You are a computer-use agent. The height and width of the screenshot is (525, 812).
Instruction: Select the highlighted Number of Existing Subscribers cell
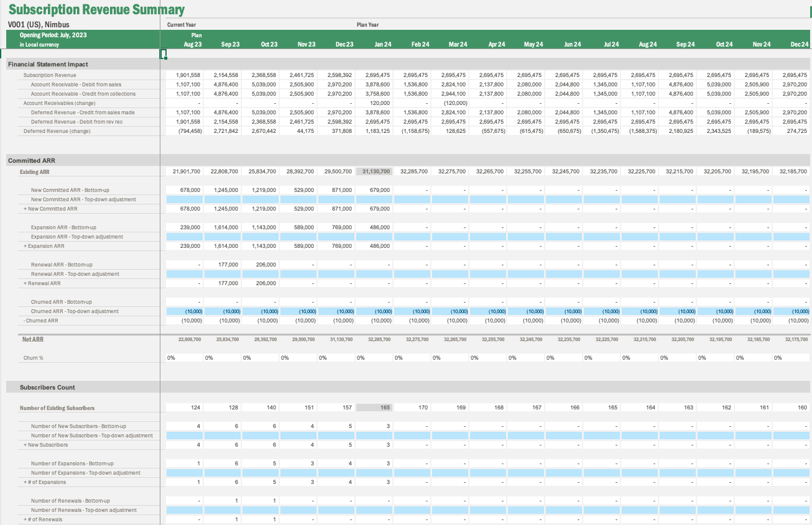[373, 407]
